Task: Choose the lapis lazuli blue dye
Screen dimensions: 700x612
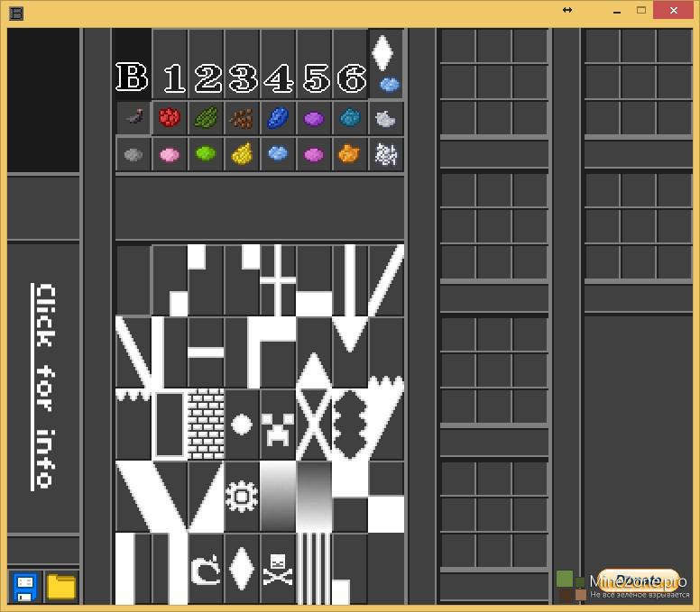Action: [278, 117]
